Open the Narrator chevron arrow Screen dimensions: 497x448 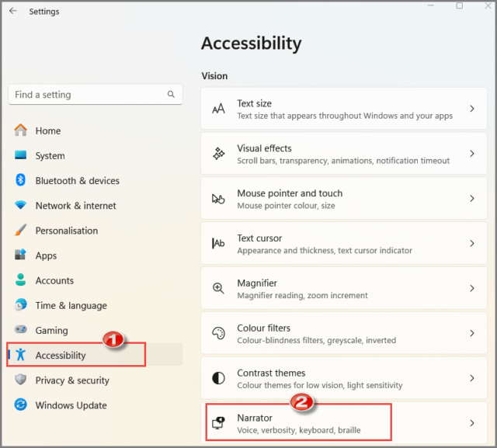[x=472, y=423]
